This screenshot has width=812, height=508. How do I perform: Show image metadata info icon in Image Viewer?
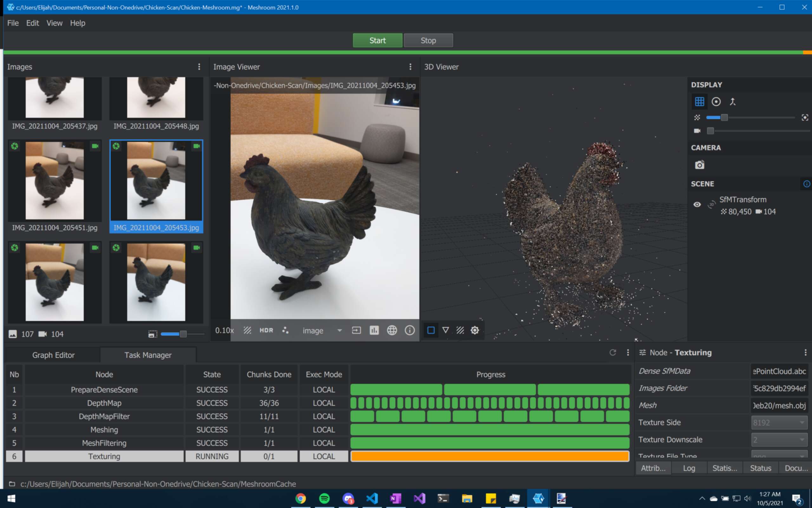pyautogui.click(x=410, y=330)
